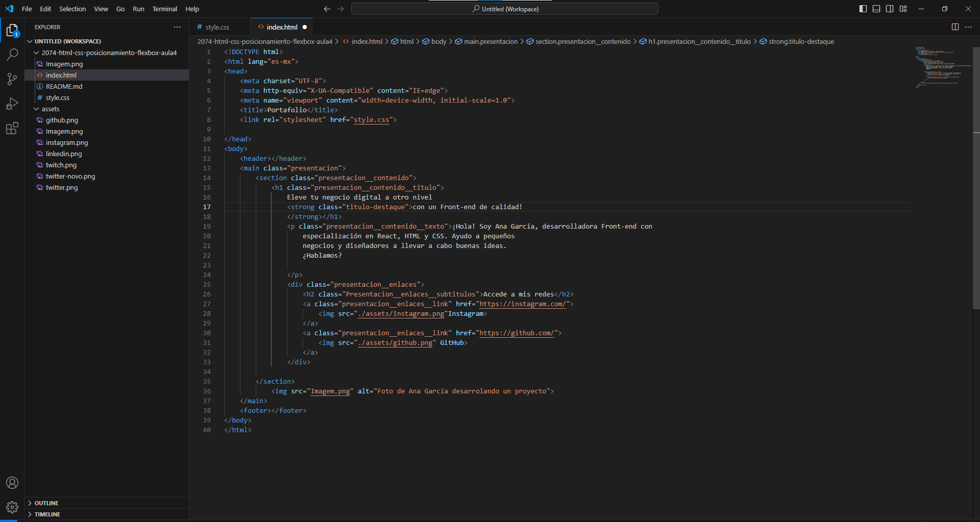Go back with the navigation arrow
Screen dimensions: 980x522
(327, 9)
